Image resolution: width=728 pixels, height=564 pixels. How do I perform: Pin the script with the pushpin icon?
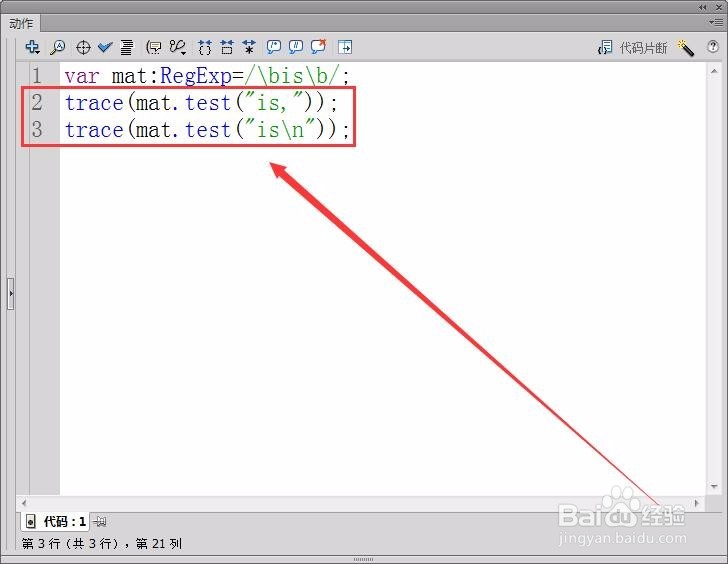pyautogui.click(x=99, y=522)
